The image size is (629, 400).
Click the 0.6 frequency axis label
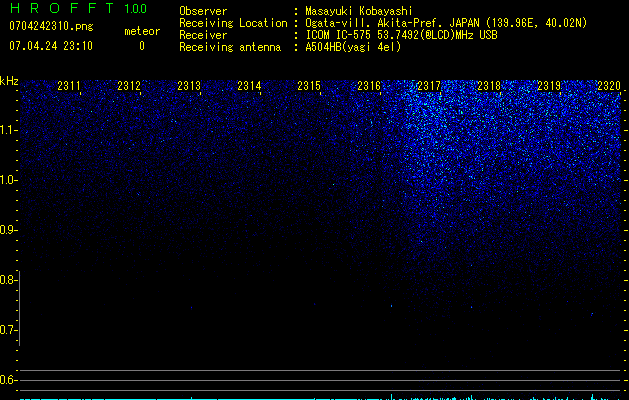(x=8, y=380)
